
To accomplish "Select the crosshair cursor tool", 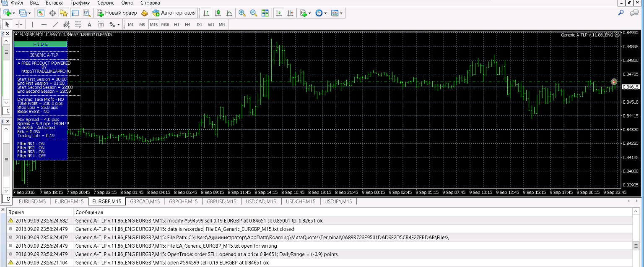I will click(19, 24).
